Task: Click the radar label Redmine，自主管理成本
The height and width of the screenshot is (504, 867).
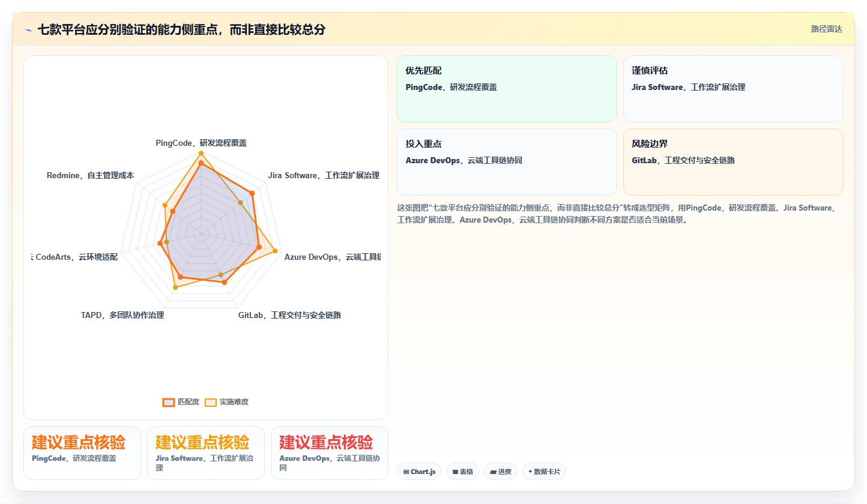Action: click(x=91, y=175)
